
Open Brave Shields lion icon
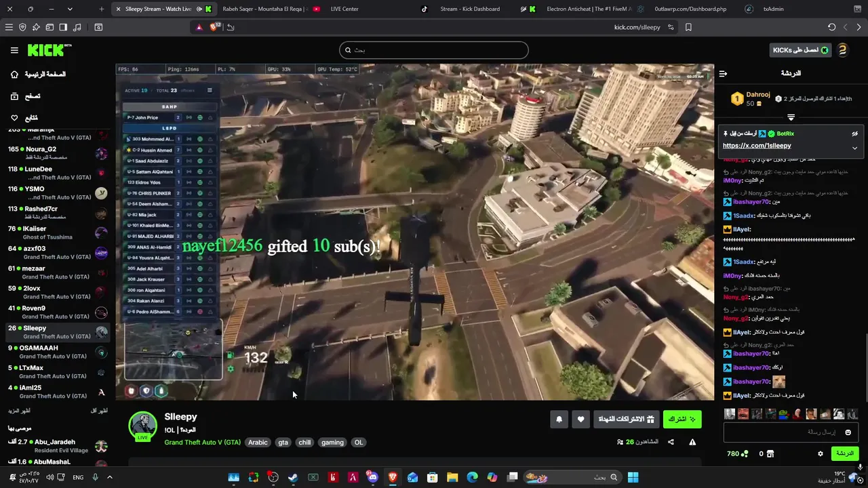[x=215, y=27]
